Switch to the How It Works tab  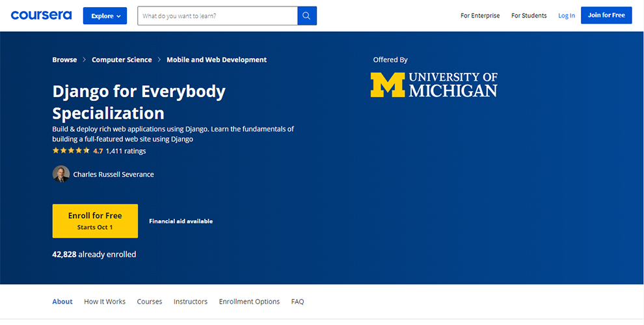coord(105,302)
